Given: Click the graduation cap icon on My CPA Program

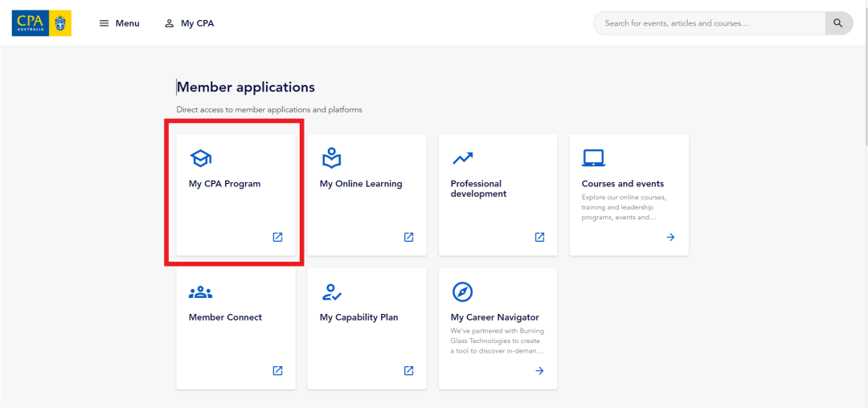Looking at the screenshot, I should tap(200, 159).
